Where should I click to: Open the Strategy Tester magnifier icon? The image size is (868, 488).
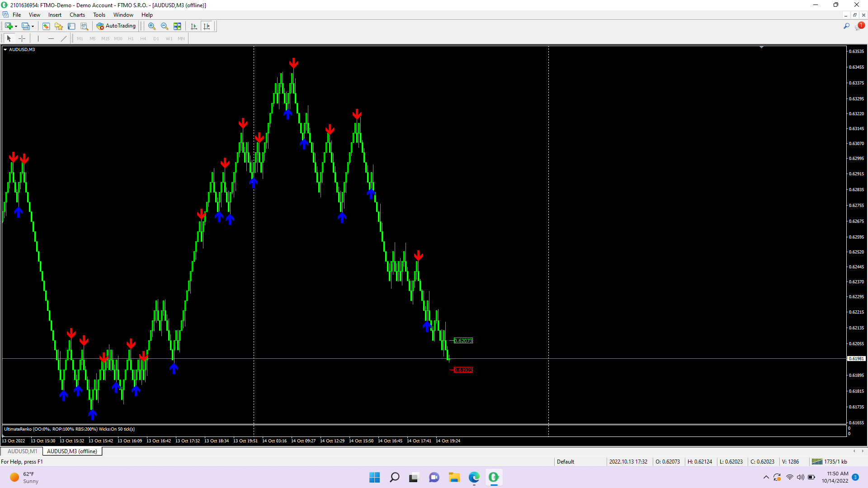(x=84, y=26)
